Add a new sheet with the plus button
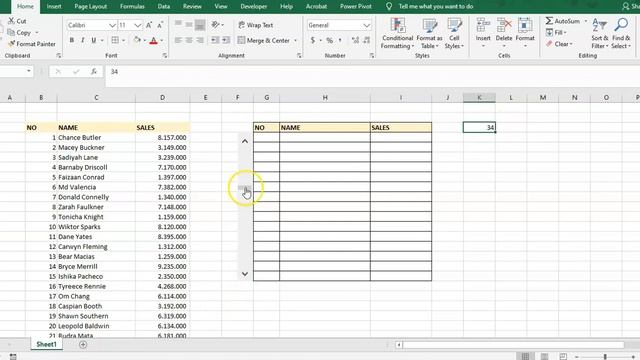640x360 pixels. point(83,345)
